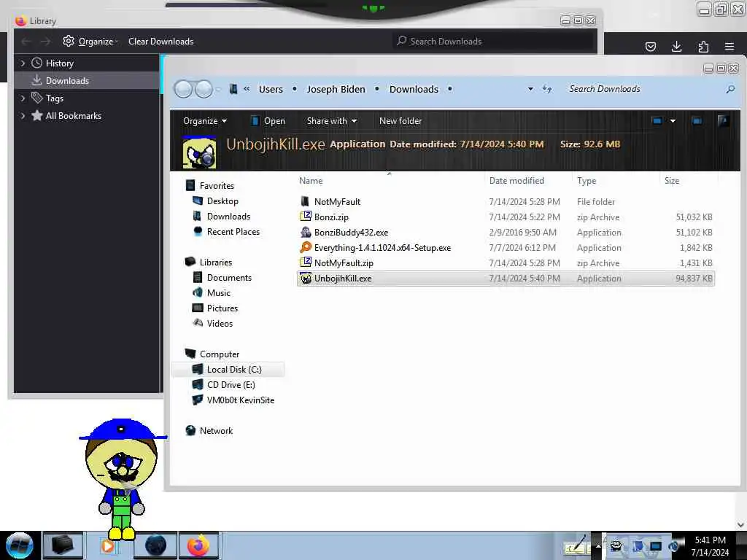This screenshot has width=747, height=560.
Task: Click the Firefox icon on taskbar
Action: click(198, 545)
